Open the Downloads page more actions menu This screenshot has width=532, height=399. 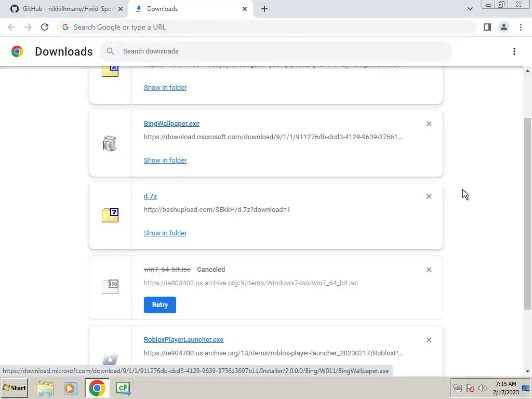click(514, 51)
